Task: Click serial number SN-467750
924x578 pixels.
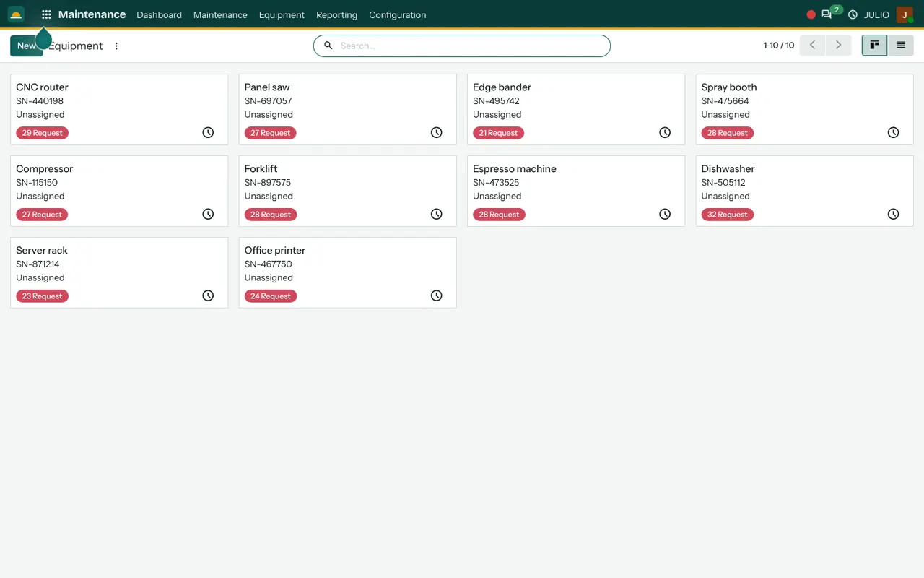Action: [268, 264]
